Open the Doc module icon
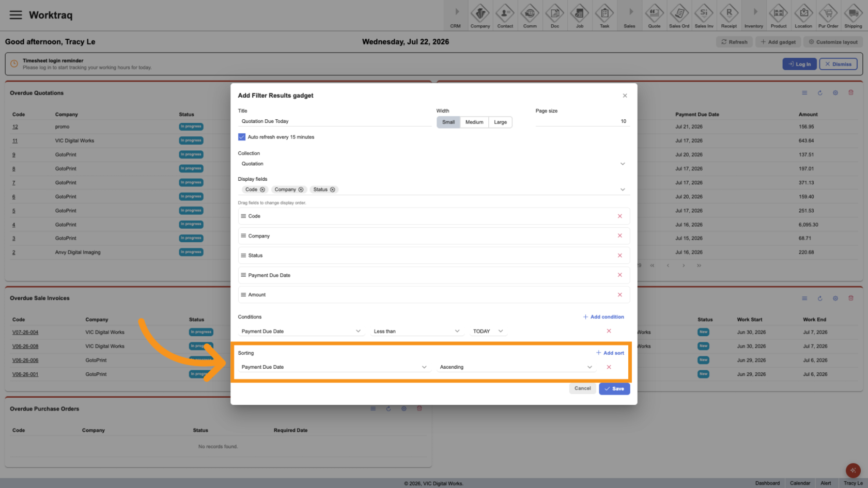This screenshot has height=488, width=868. [x=554, y=15]
